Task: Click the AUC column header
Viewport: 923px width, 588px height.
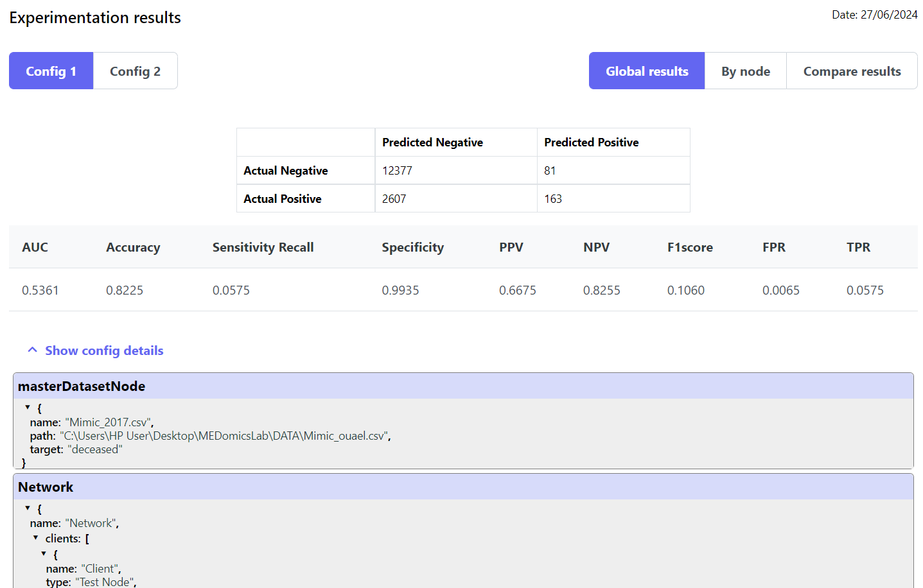Action: pyautogui.click(x=35, y=247)
